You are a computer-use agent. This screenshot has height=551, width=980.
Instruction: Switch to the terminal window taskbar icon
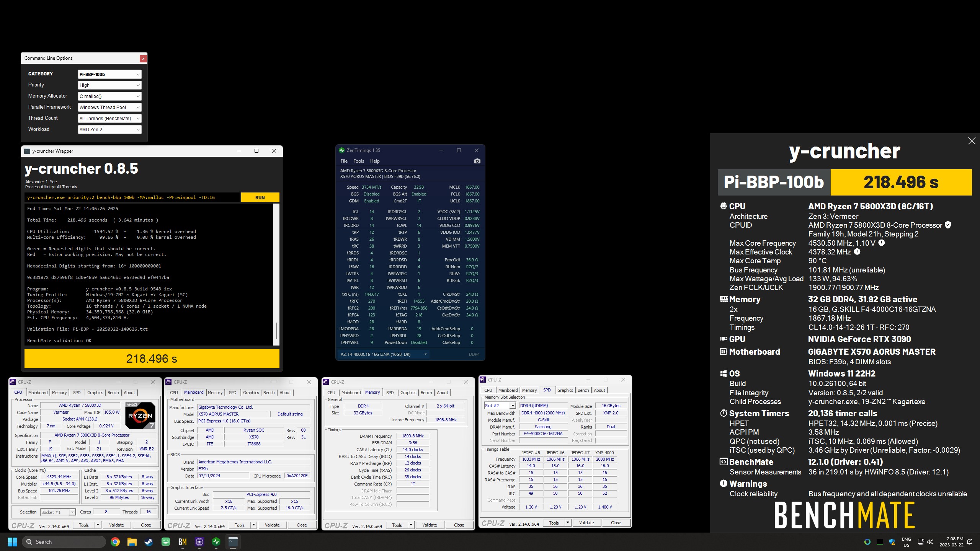tap(233, 542)
